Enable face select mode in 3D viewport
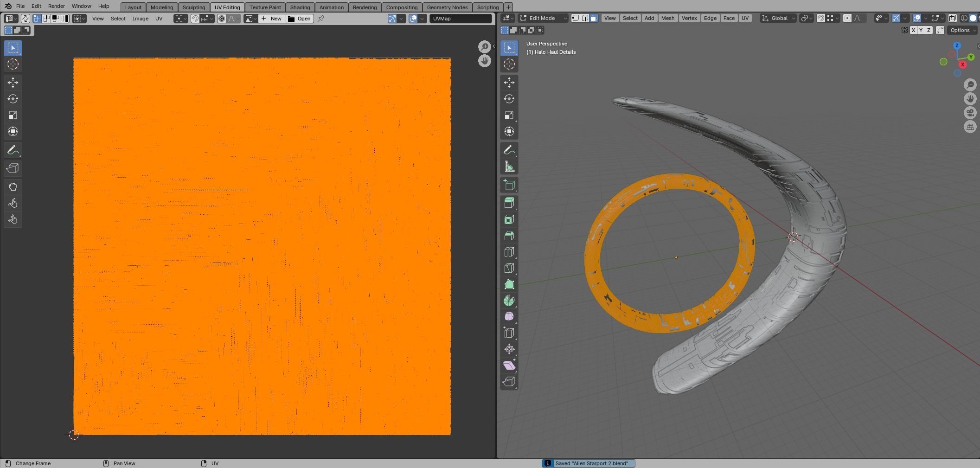This screenshot has width=980, height=468. [x=594, y=18]
